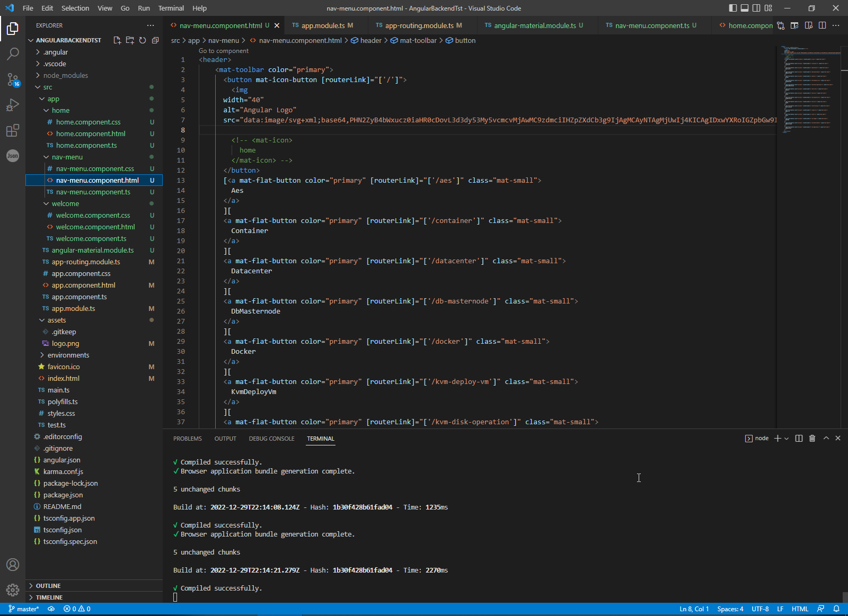This screenshot has width=848, height=616.
Task: Click the New File icon in Explorer
Action: tap(117, 40)
